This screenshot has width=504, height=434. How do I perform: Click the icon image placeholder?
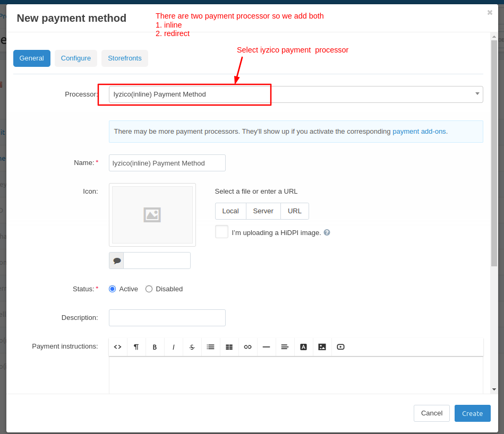click(x=152, y=215)
